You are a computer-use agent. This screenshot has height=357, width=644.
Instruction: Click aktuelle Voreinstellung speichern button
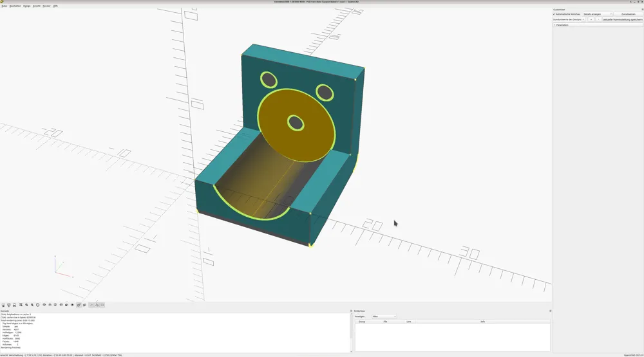623,20
